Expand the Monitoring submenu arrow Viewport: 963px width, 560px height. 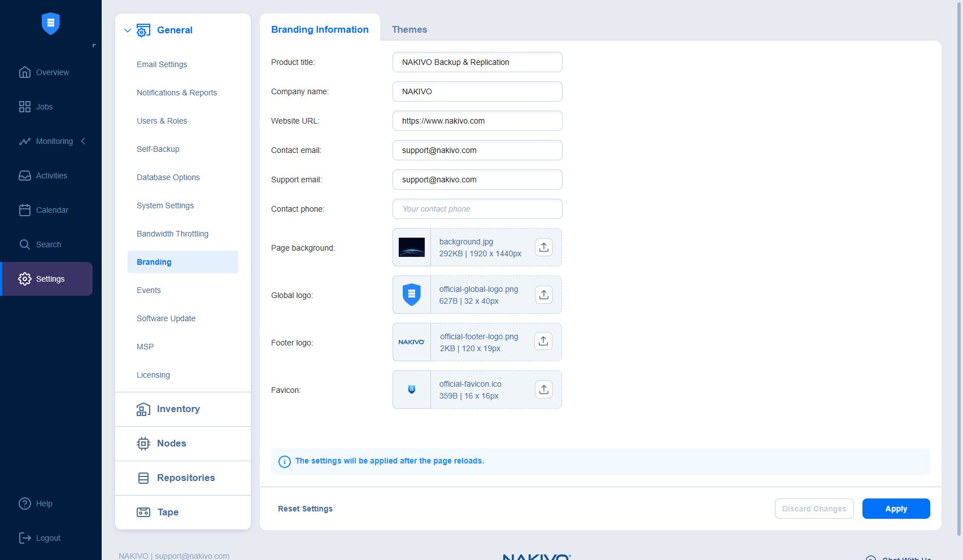(x=83, y=141)
